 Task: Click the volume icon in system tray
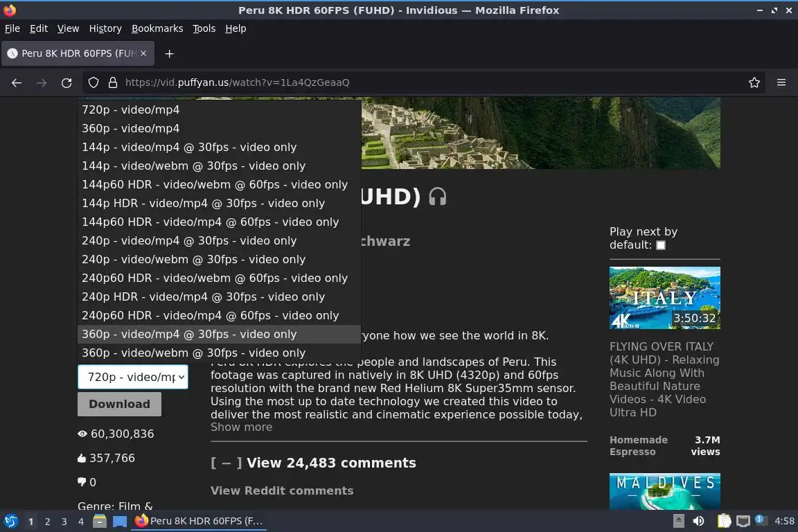[x=698, y=521]
